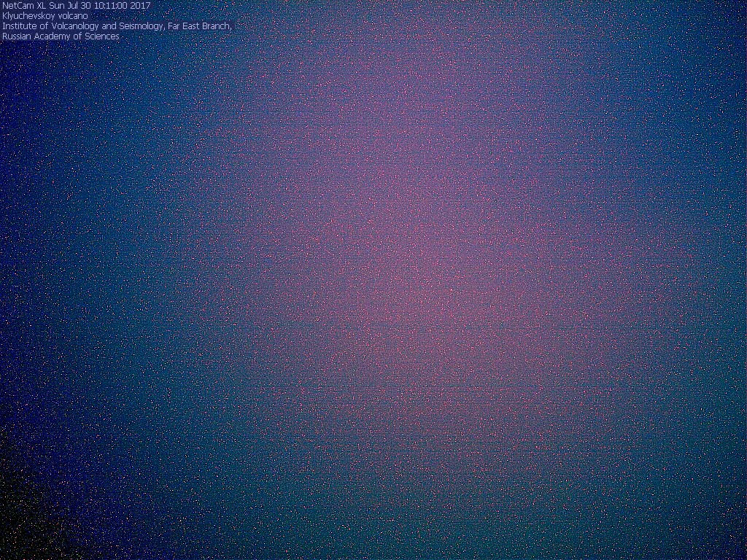The image size is (747, 560).
Task: Click the 'Institute of Volcanology and Seismology' line
Action: click(117, 26)
